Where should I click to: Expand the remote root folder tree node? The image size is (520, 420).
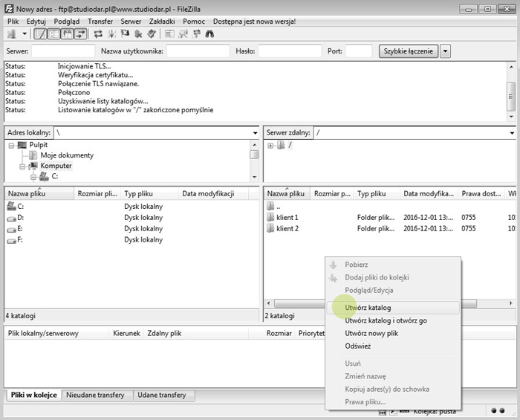(x=270, y=145)
